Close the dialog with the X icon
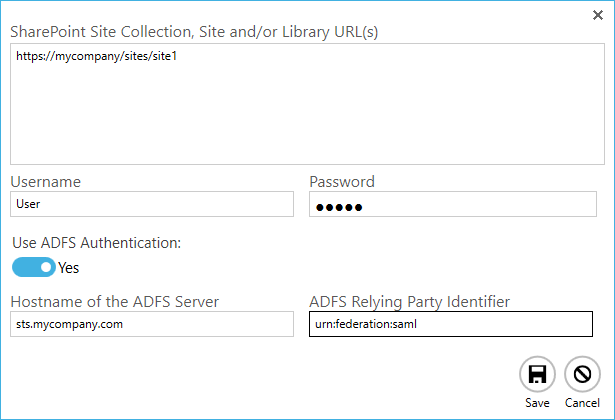This screenshot has height=420, width=615. coord(598,15)
